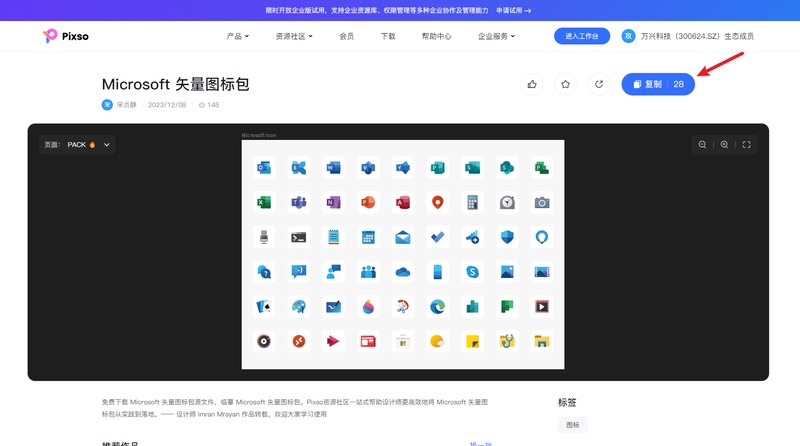Select the Visio icon in the preview

[x=368, y=167]
